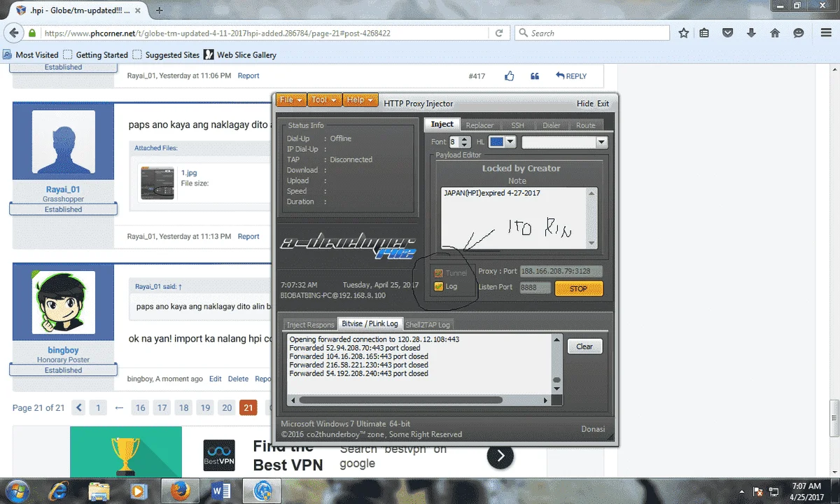Viewport: 840px width, 504px height.
Task: Select the Inject tab
Action: (x=442, y=125)
